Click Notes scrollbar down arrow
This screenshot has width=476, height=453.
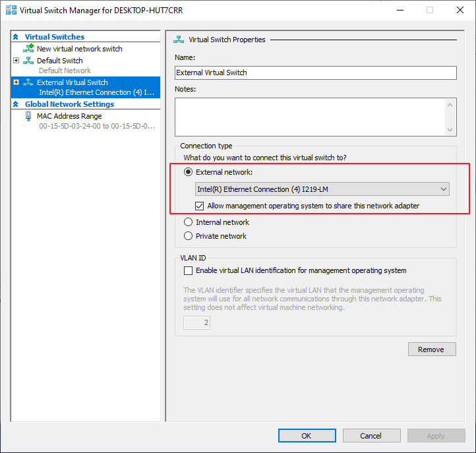450,130
